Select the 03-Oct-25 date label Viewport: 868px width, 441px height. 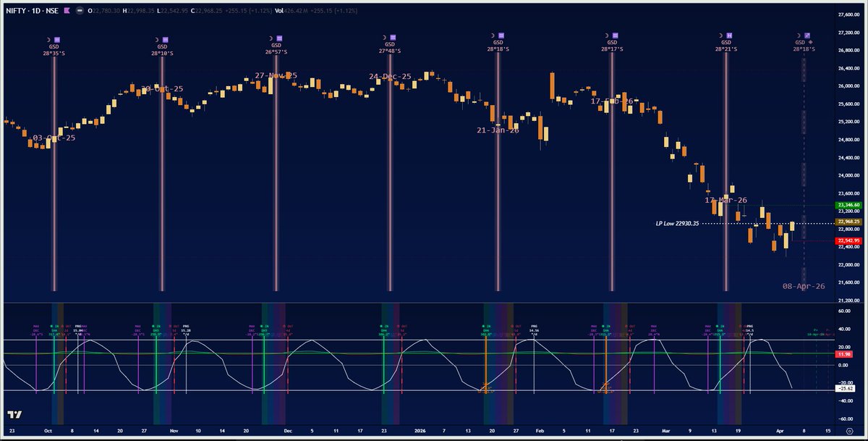pos(54,138)
